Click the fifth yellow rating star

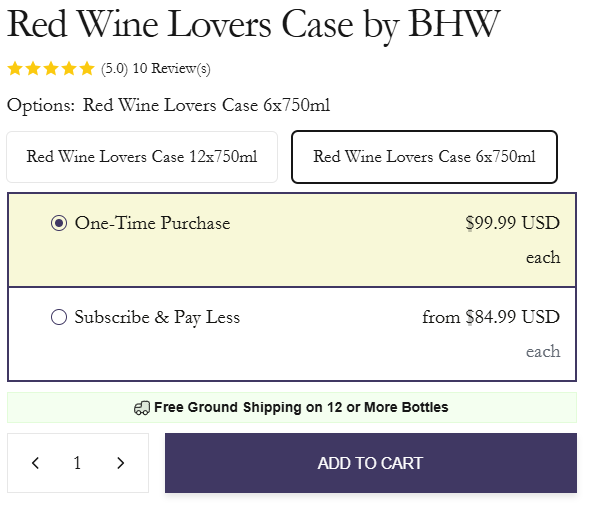pos(87,69)
